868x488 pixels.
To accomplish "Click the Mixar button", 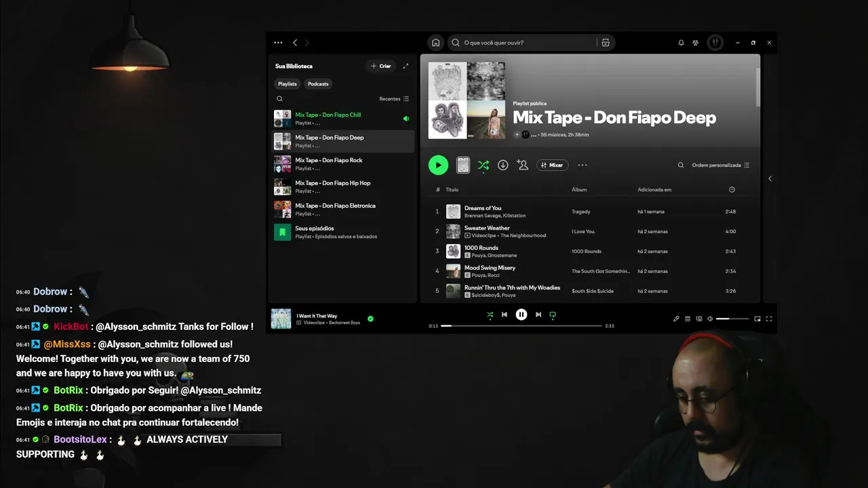I will [552, 165].
